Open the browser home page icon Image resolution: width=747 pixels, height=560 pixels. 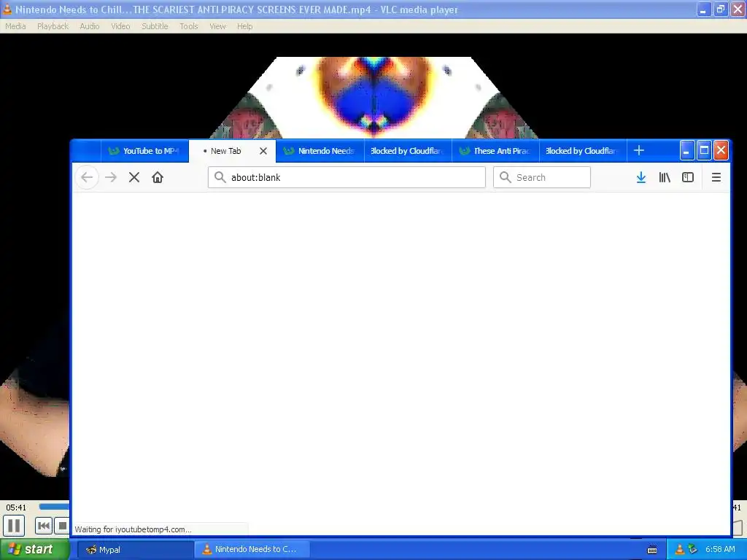(x=158, y=178)
